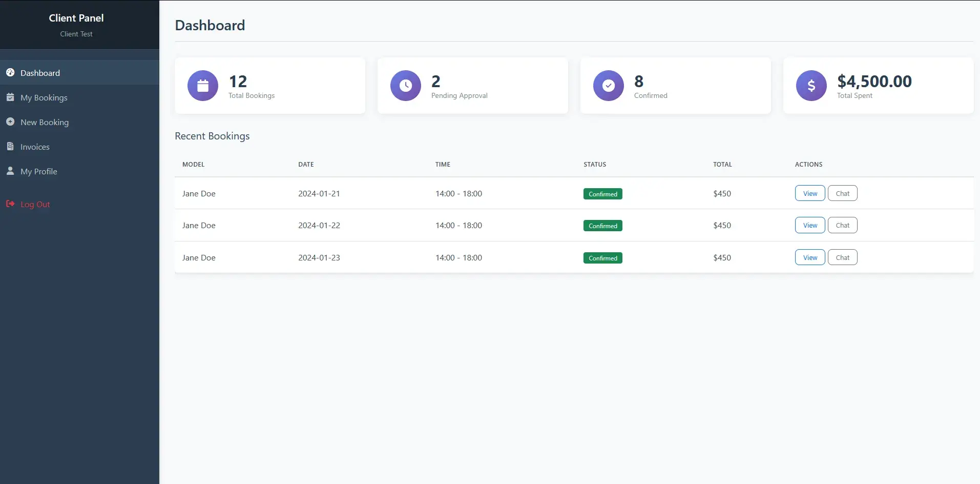This screenshot has height=484, width=980.
Task: Click the Dashboard gauge icon in sidebar
Action: pos(10,73)
